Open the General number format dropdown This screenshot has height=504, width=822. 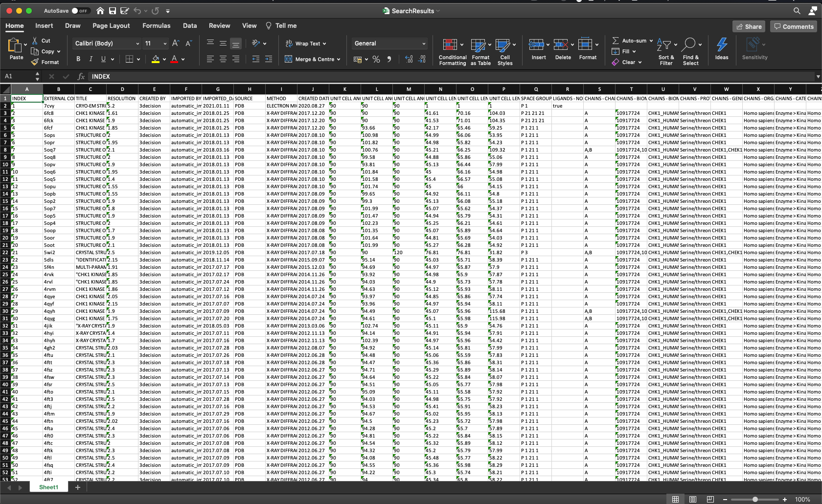(x=424, y=44)
